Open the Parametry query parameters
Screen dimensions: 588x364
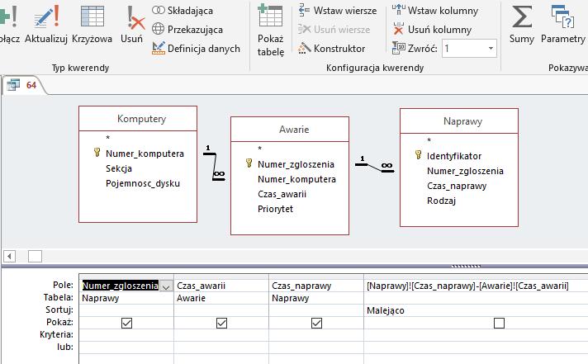(x=562, y=25)
